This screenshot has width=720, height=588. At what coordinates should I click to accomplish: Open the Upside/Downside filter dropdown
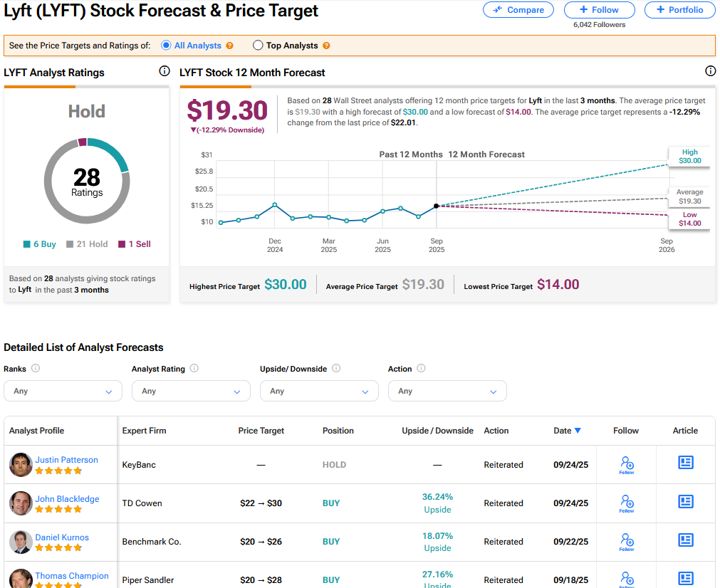pos(319,391)
